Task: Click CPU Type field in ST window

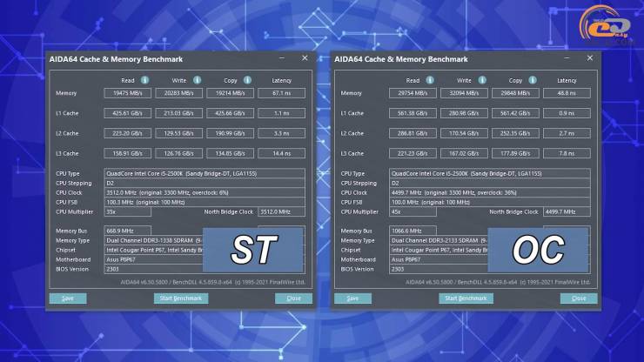Action: [x=205, y=173]
